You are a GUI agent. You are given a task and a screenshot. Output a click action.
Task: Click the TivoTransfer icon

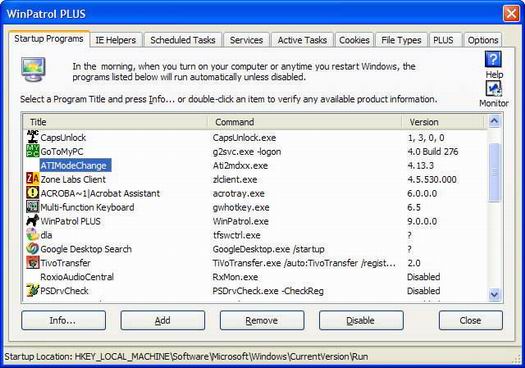point(32,263)
